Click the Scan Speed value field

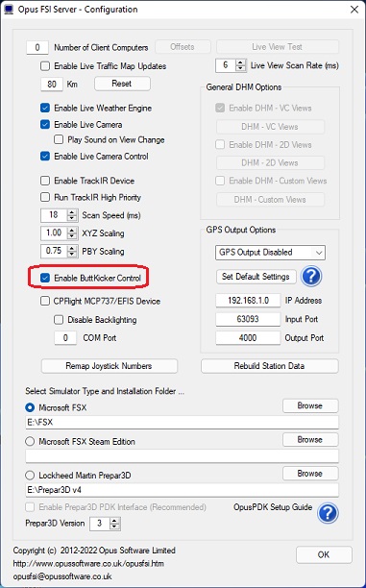[x=54, y=215]
